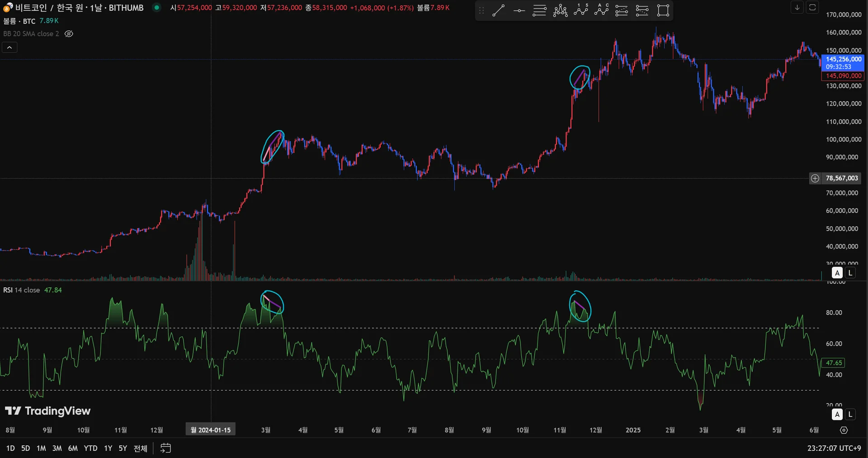Switch to the 5D time range
868x458 pixels.
(25, 448)
